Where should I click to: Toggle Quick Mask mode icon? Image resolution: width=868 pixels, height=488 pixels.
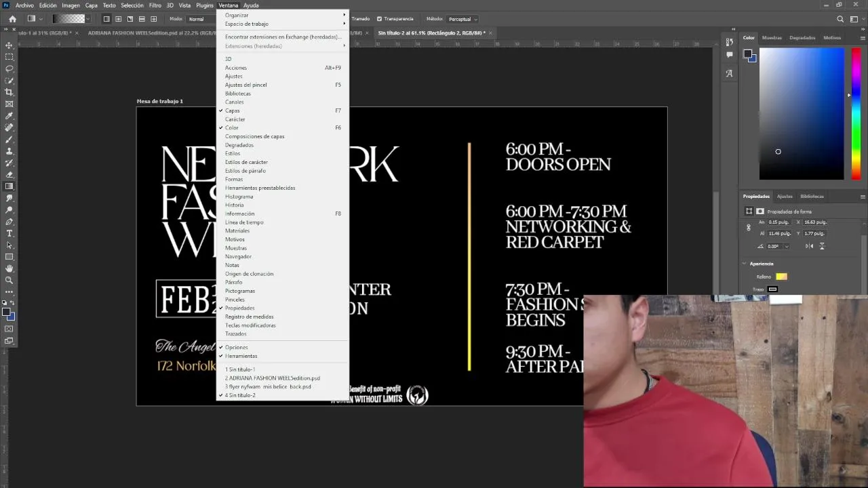(x=9, y=329)
